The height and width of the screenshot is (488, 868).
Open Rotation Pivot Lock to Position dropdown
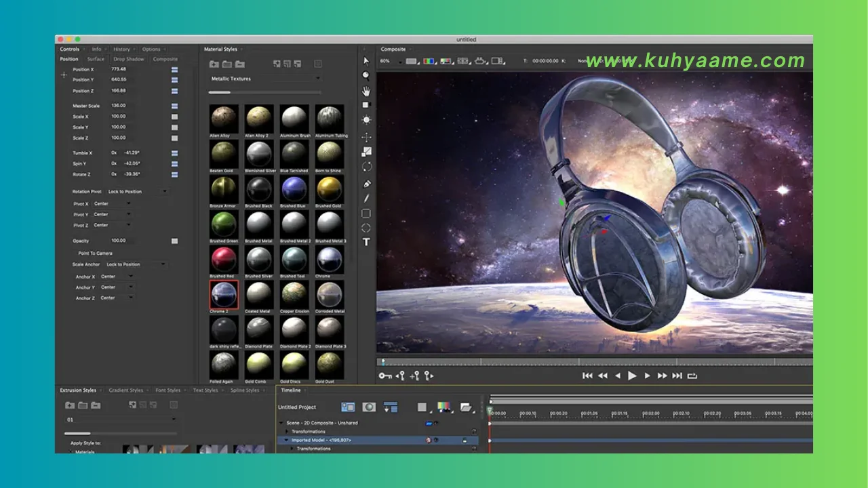[x=137, y=192]
